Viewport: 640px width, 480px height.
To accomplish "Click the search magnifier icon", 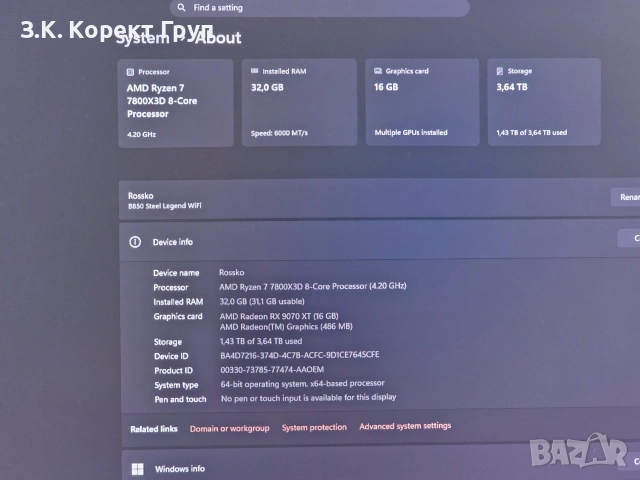I will [x=182, y=7].
